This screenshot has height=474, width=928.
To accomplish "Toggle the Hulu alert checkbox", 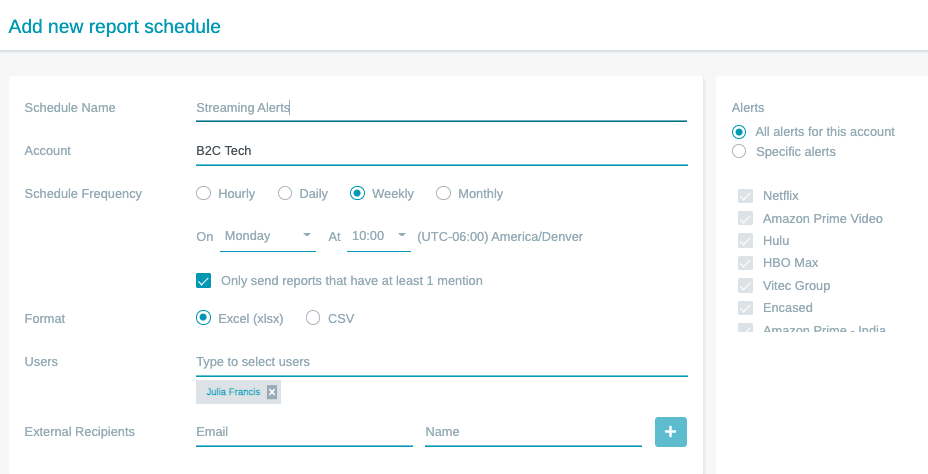I will point(745,241).
